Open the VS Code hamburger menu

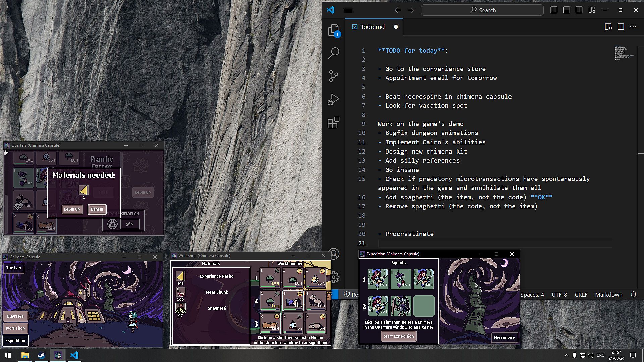click(x=348, y=10)
